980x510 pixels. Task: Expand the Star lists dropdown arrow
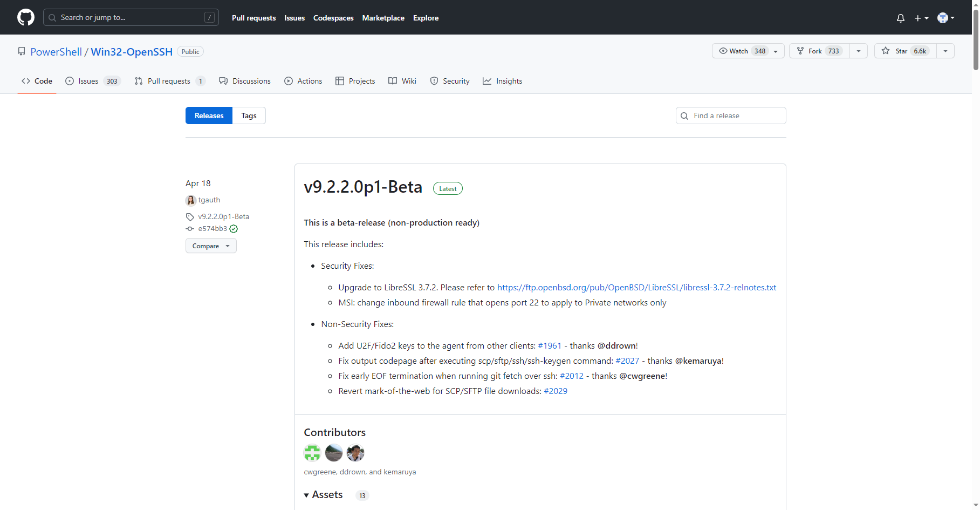pyautogui.click(x=945, y=51)
